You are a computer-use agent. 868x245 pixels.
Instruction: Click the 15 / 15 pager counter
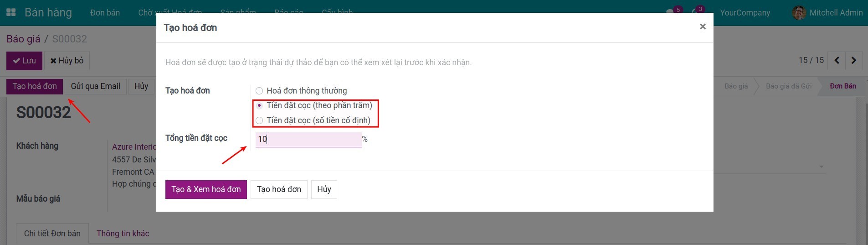811,60
